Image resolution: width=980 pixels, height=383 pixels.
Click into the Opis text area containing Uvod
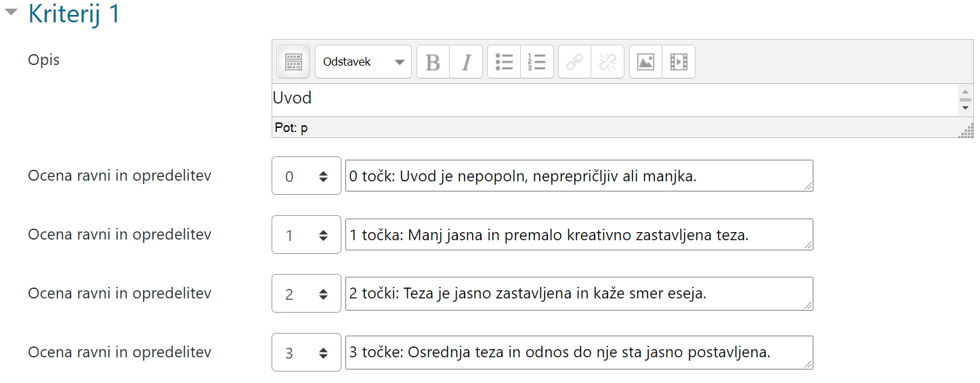point(615,99)
